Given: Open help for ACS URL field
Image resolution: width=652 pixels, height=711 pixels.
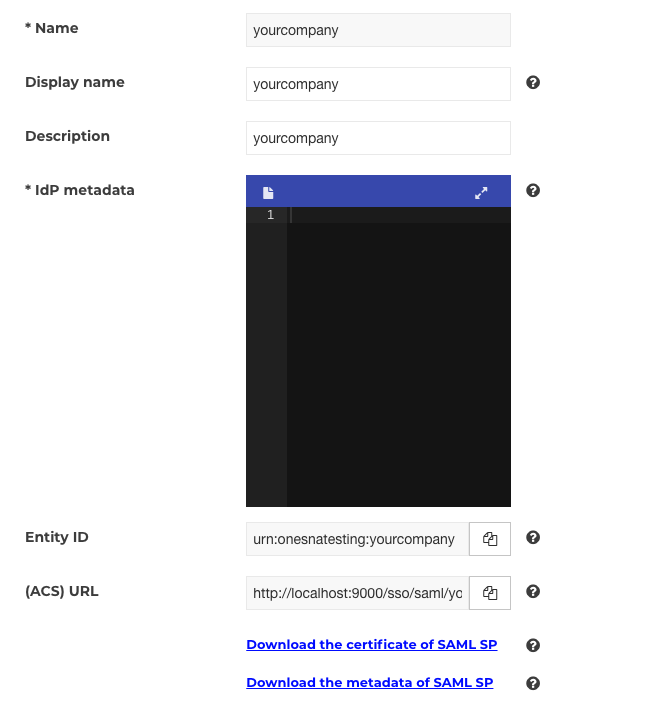Looking at the screenshot, I should [x=533, y=591].
